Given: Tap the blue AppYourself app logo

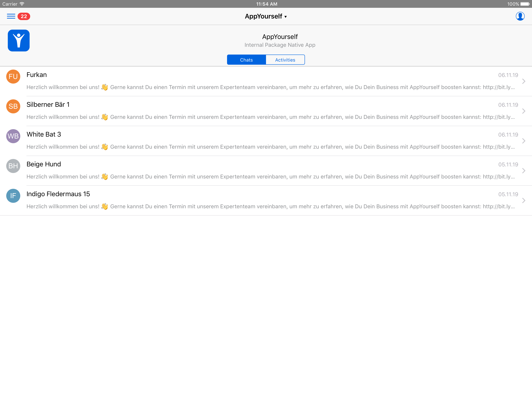Looking at the screenshot, I should (x=19, y=41).
